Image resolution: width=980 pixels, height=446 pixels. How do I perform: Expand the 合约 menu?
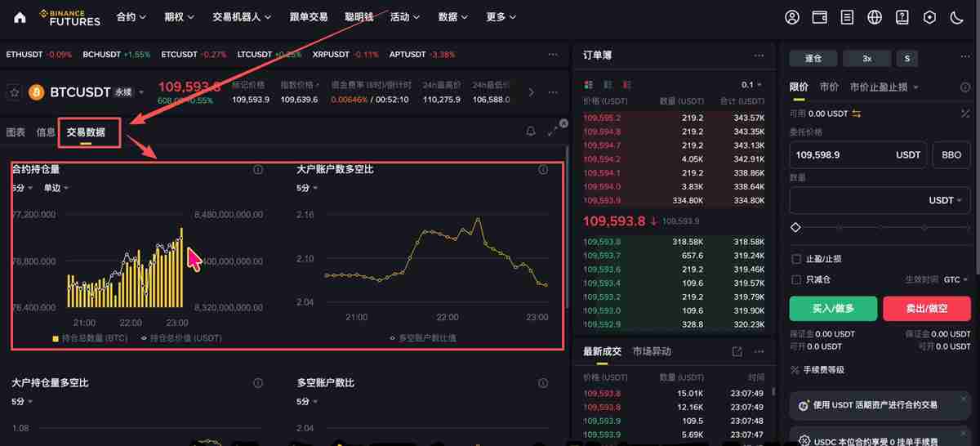click(131, 17)
